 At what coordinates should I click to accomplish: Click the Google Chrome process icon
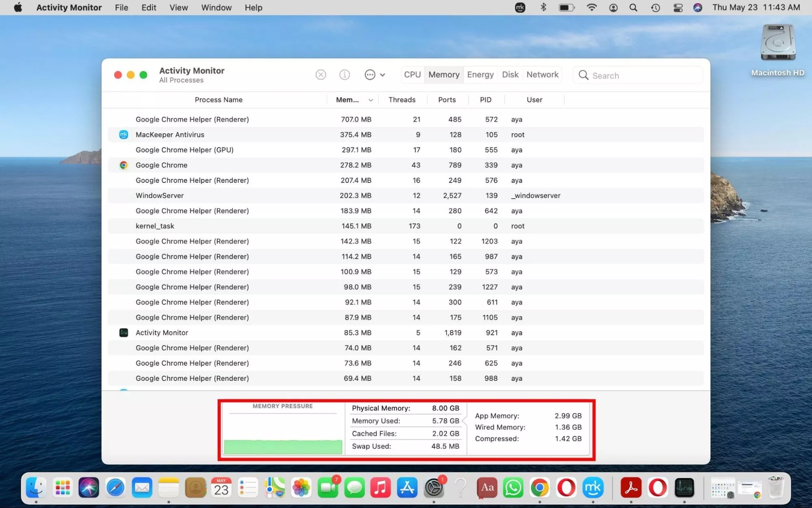[123, 165]
